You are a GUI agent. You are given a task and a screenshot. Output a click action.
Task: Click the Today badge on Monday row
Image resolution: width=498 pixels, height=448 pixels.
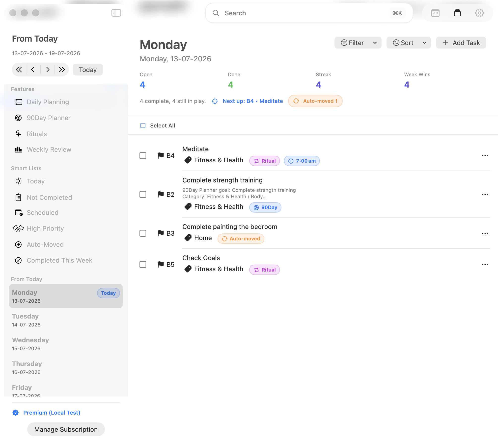click(x=108, y=293)
